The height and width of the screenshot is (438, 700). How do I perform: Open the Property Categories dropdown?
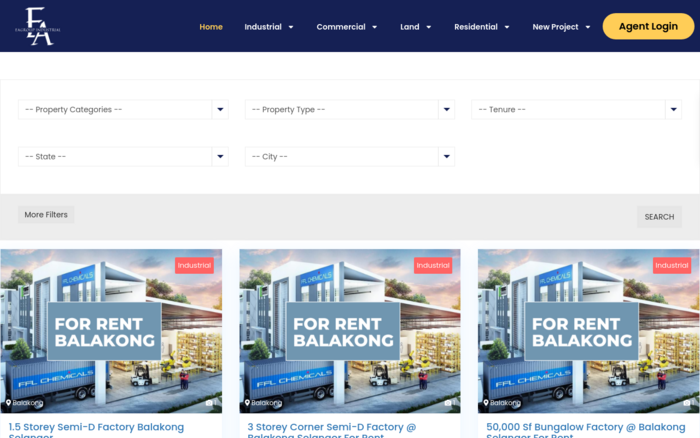coord(123,109)
